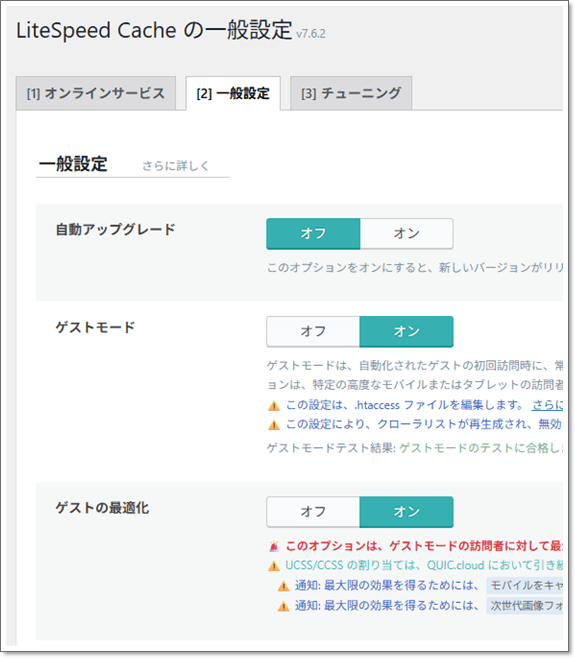575x658 pixels.
Task: Open the さらに詳しく link beside 一般設定 heading
Action: click(x=175, y=166)
